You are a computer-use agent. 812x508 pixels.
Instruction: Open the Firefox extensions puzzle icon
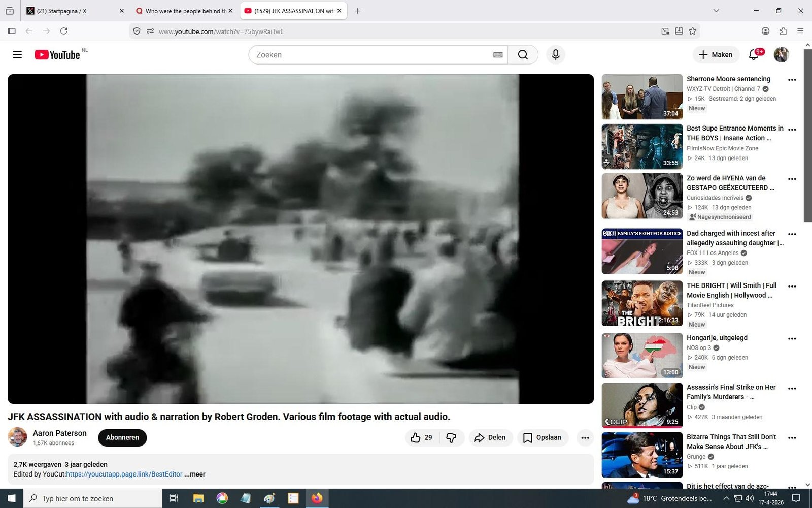pos(783,31)
